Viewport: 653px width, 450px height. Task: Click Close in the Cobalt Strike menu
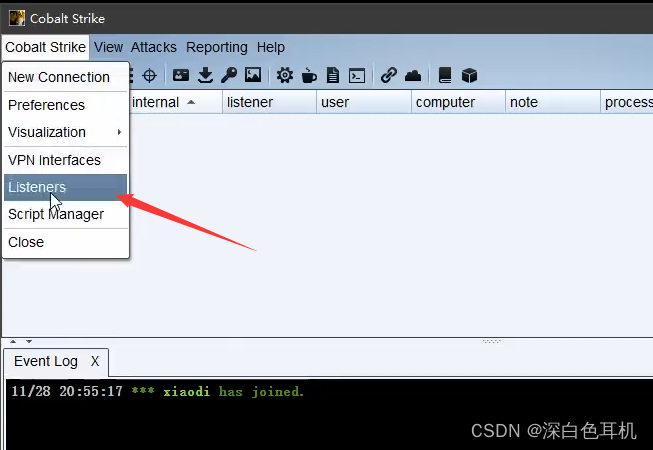tap(65, 242)
